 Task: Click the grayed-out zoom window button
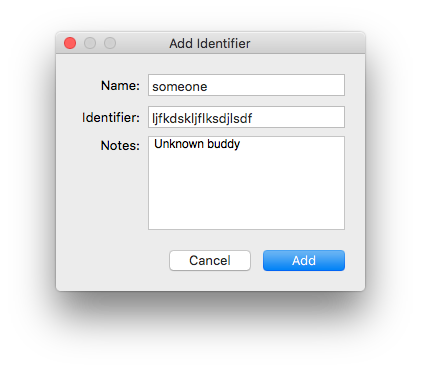click(x=110, y=43)
